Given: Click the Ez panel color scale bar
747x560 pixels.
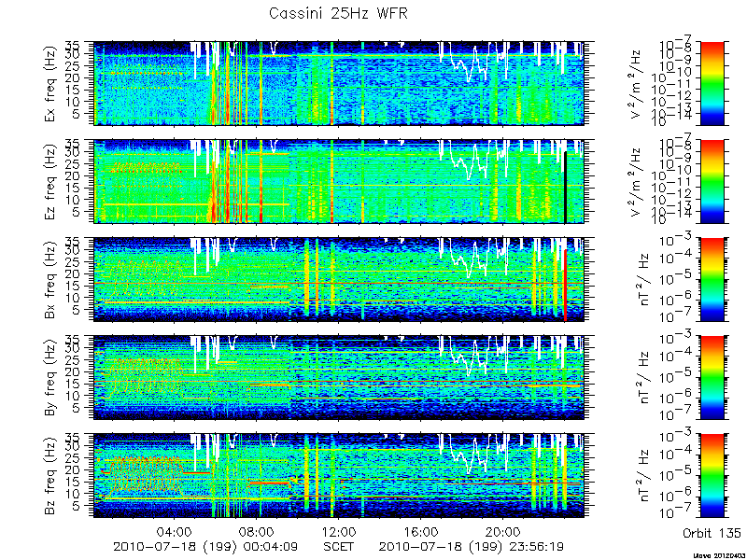Looking at the screenshot, I should click(712, 181).
